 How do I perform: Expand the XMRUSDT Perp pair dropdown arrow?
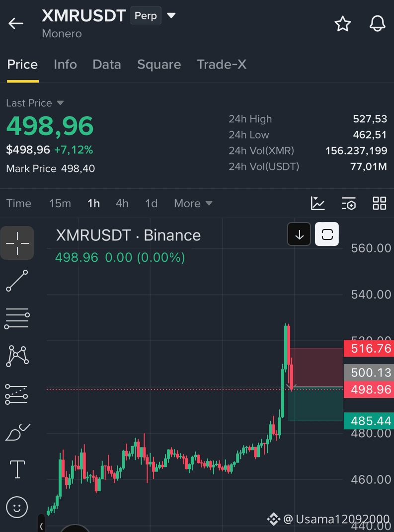pos(171,15)
